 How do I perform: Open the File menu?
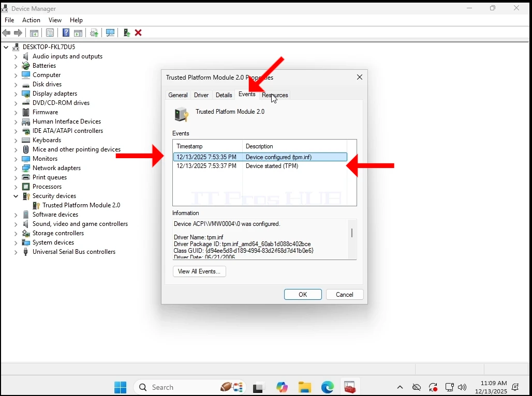[9, 20]
